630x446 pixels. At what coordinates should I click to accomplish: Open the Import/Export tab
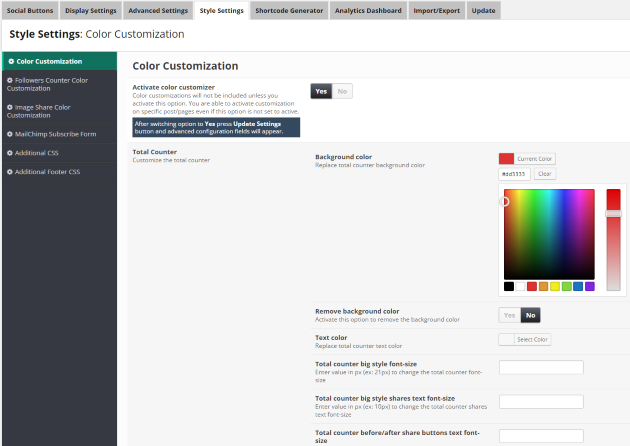tap(437, 10)
